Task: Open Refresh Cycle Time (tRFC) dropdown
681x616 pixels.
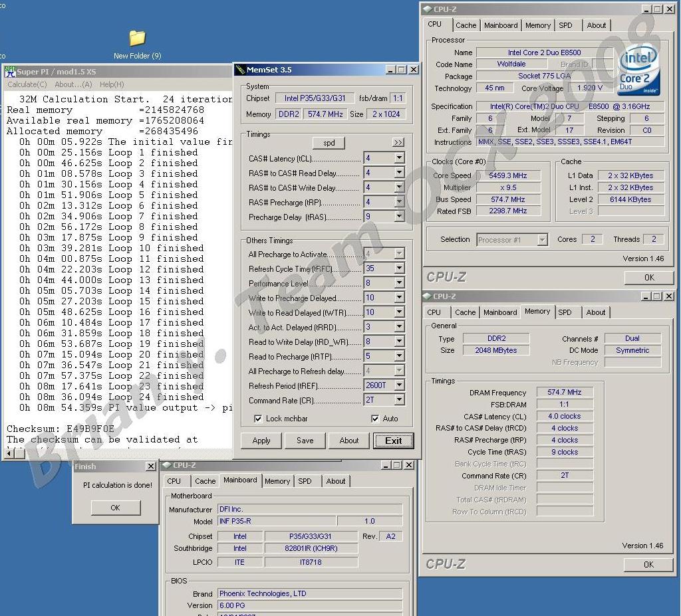Action: (399, 268)
